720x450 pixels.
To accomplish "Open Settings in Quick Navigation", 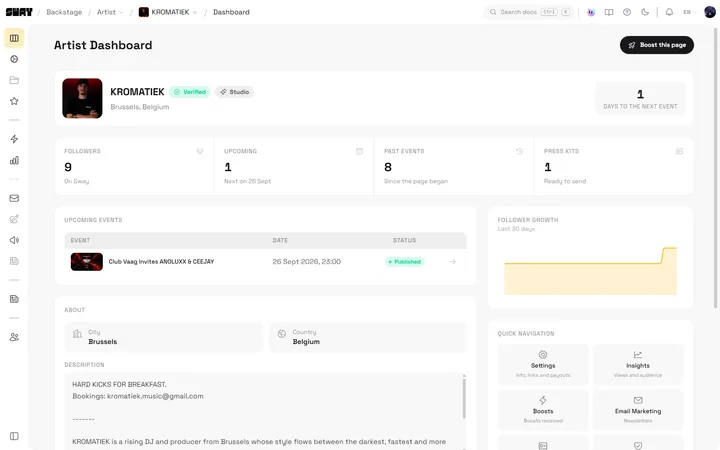I will [x=543, y=365].
